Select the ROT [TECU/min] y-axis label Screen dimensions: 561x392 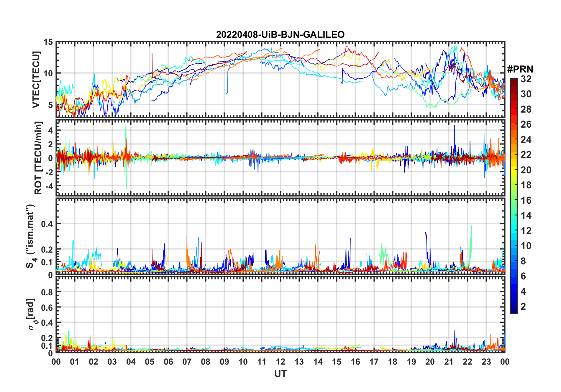(38, 158)
